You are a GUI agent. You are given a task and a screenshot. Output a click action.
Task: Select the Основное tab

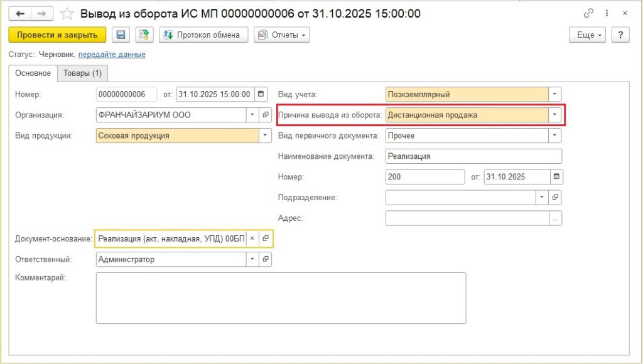click(33, 73)
